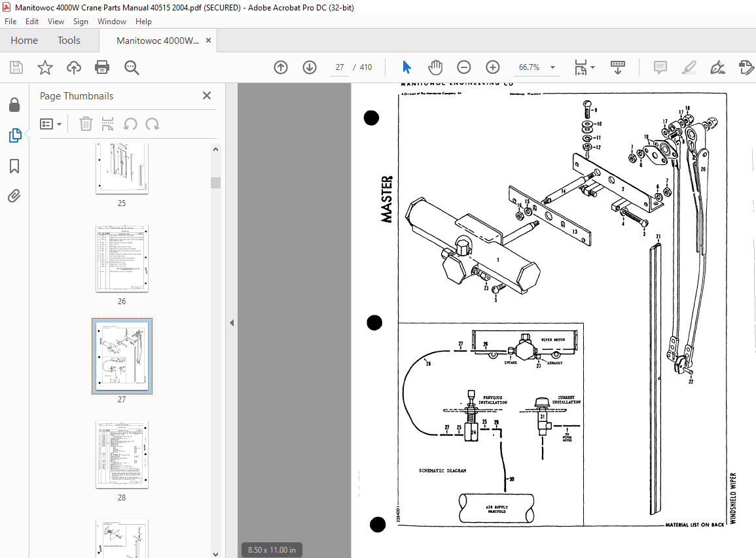Zoom in with the plus button
Screen dimensions: 756x558
(x=493, y=67)
